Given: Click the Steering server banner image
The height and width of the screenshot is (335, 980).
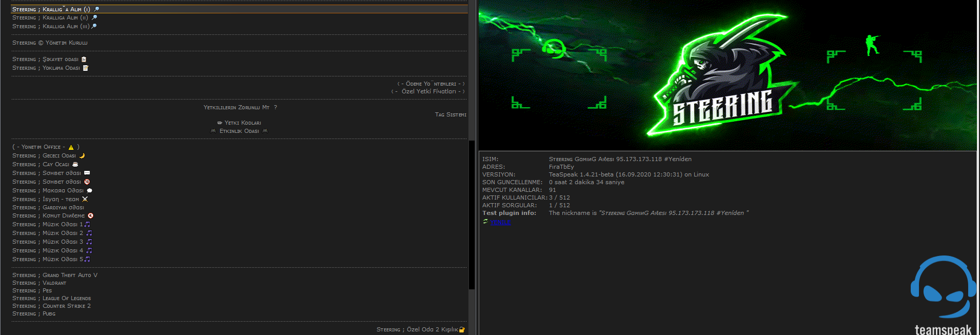Looking at the screenshot, I should (x=728, y=75).
